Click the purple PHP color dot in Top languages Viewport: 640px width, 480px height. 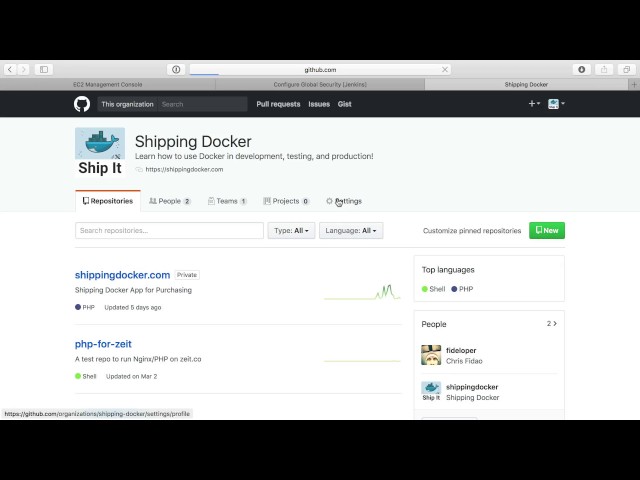454,289
